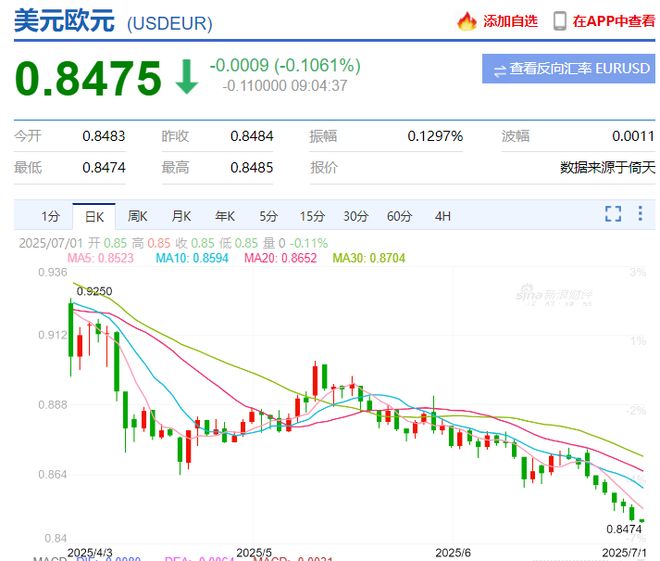Select the 日K daily chart tab
This screenshot has width=660, height=561.
coord(94,216)
